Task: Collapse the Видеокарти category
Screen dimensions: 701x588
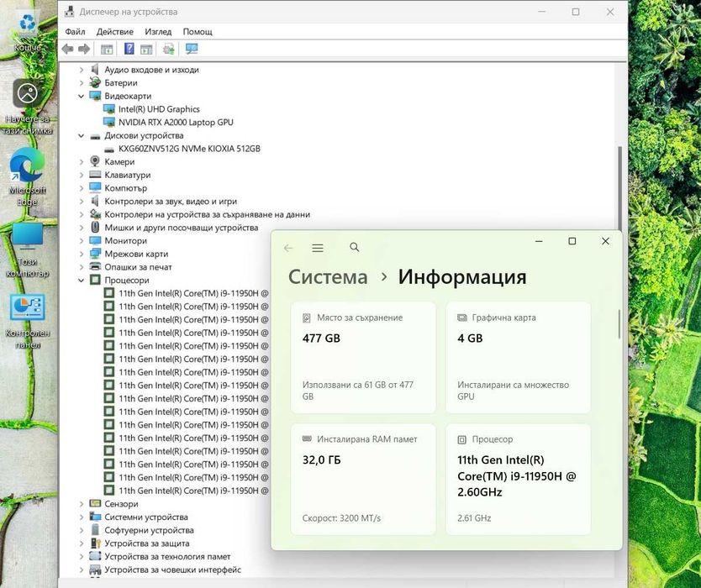Action: pyautogui.click(x=81, y=96)
